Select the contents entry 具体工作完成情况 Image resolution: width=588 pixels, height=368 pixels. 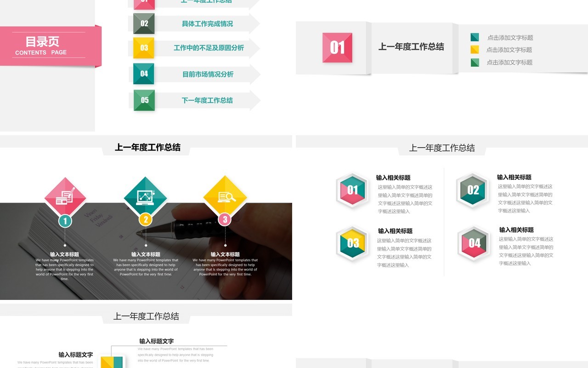tap(207, 24)
